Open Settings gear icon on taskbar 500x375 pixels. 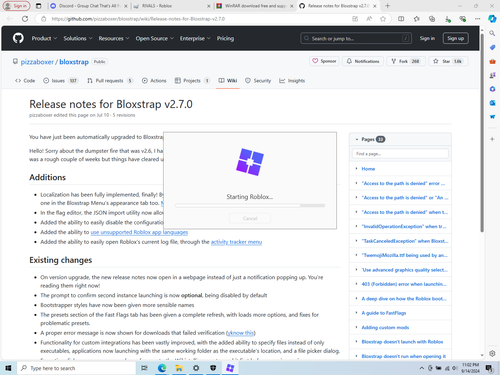[196, 368]
